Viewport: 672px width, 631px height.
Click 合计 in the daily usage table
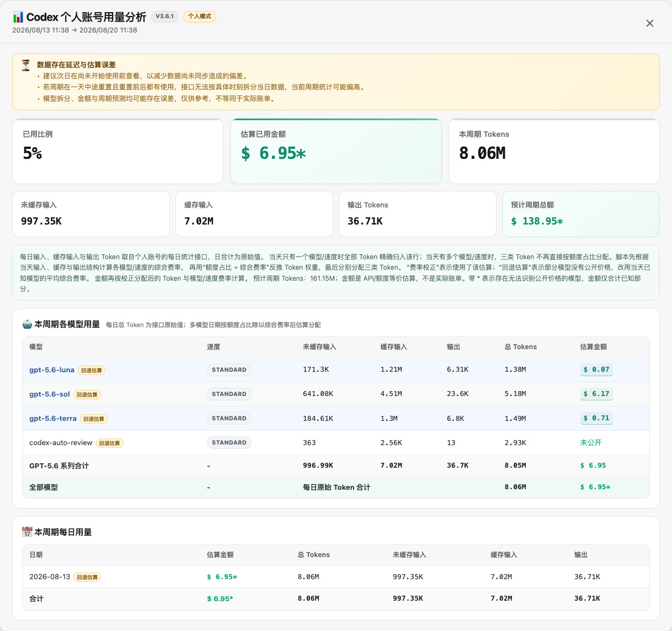[36, 598]
